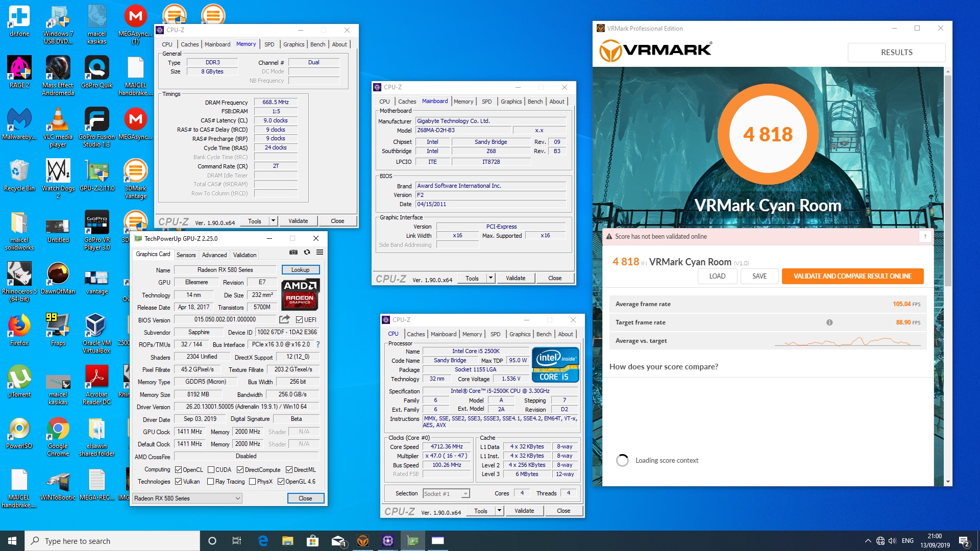The height and width of the screenshot is (551, 980).
Task: Toggle the OpenCL checkbox
Action: pyautogui.click(x=178, y=470)
